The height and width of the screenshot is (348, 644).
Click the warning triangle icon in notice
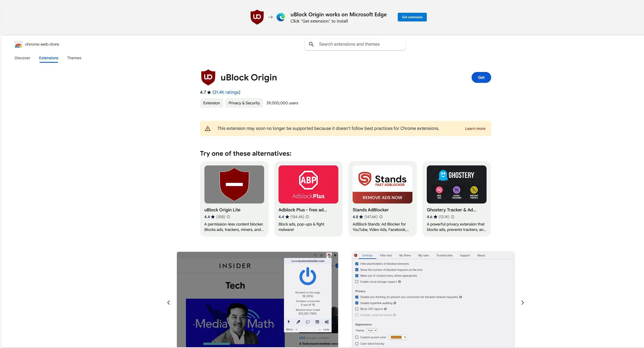208,128
